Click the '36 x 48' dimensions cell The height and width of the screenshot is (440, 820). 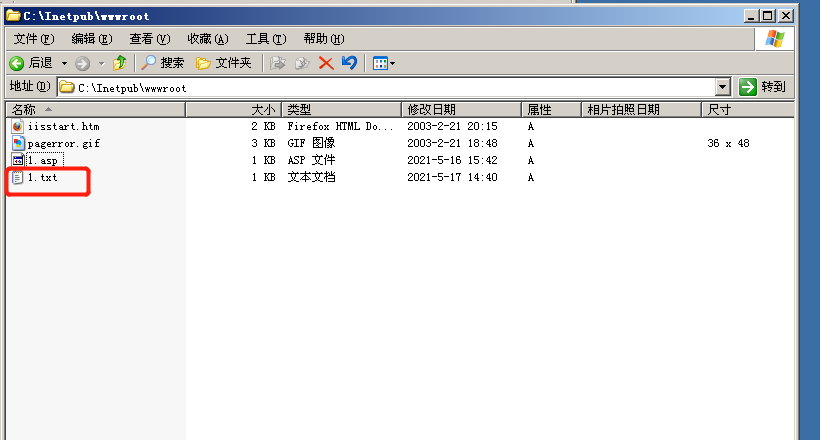pyautogui.click(x=728, y=143)
